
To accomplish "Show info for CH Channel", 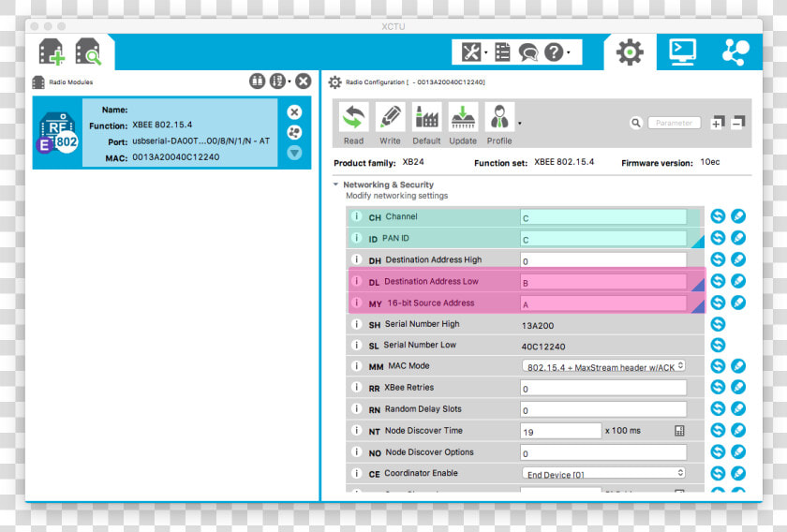I will tap(356, 216).
